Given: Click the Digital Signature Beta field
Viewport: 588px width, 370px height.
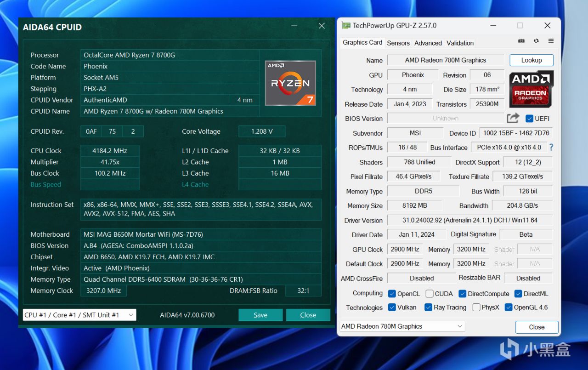Looking at the screenshot, I should (526, 234).
